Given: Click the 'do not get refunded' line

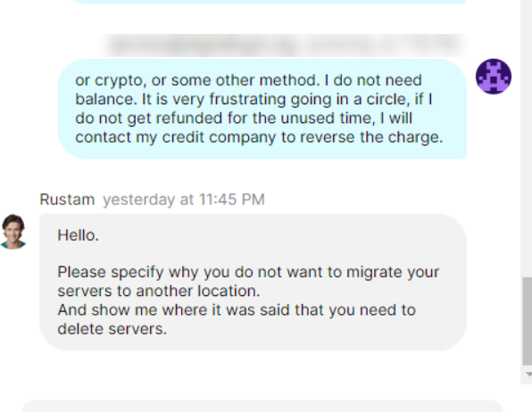Looking at the screenshot, I should pyautogui.click(x=244, y=119).
